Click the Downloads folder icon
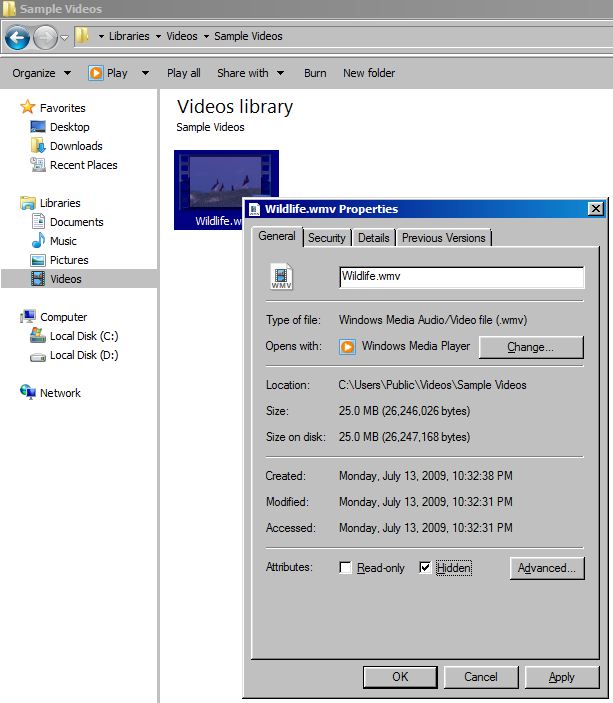This screenshot has height=703, width=613. (38, 146)
